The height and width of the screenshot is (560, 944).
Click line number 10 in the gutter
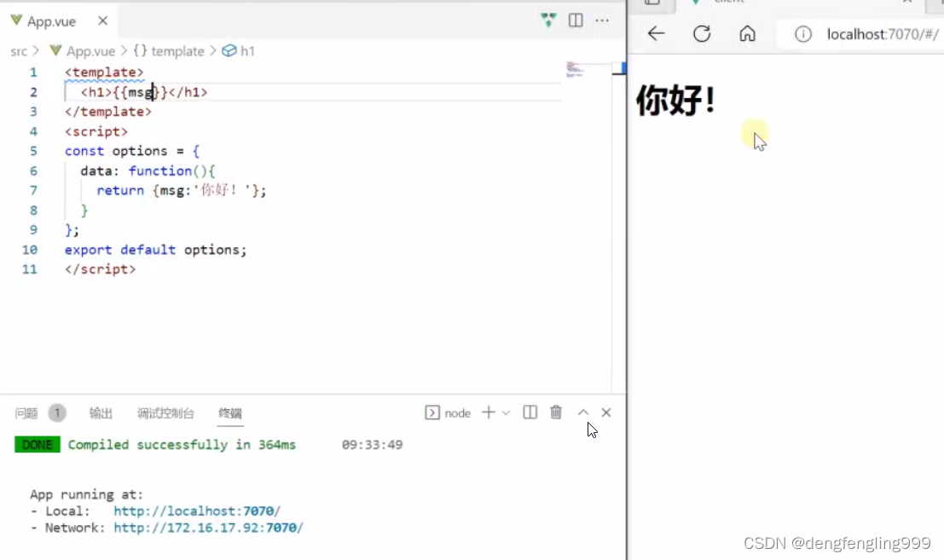pyautogui.click(x=30, y=250)
